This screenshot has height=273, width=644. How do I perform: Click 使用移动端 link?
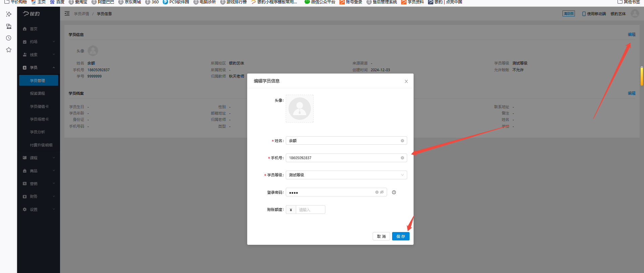click(x=596, y=14)
